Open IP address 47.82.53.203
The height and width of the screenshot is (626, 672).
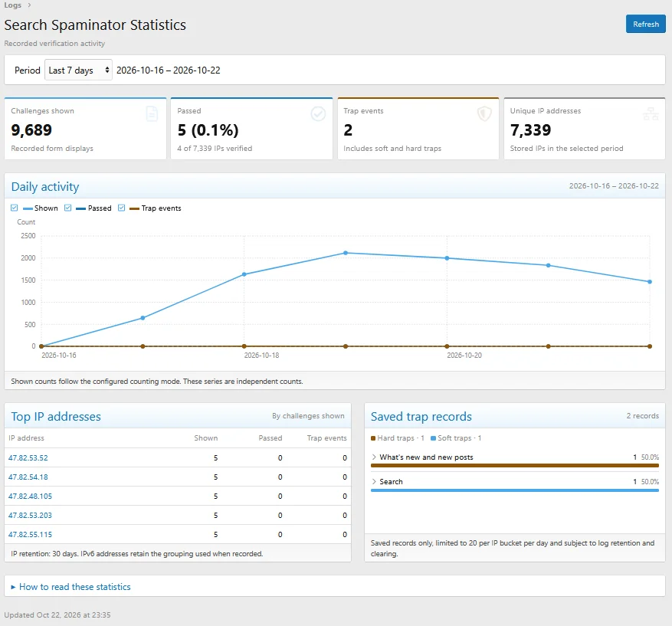(30, 515)
